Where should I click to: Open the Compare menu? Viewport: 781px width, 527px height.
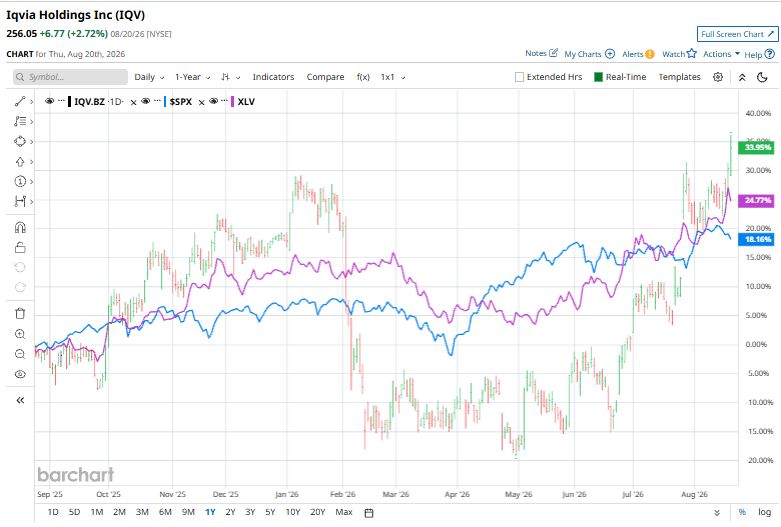point(325,77)
